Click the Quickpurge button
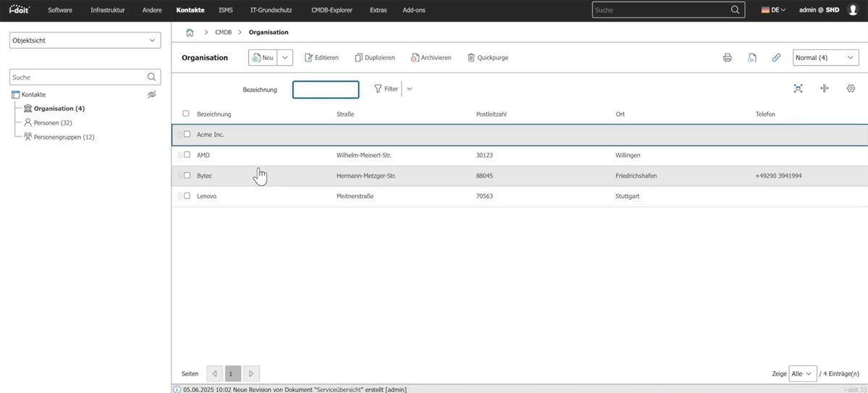Screen dimensions: 868x393 [488, 58]
